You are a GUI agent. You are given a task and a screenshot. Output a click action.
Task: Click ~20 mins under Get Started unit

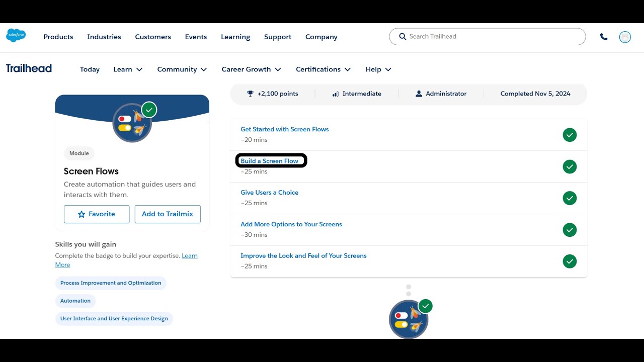(254, 140)
